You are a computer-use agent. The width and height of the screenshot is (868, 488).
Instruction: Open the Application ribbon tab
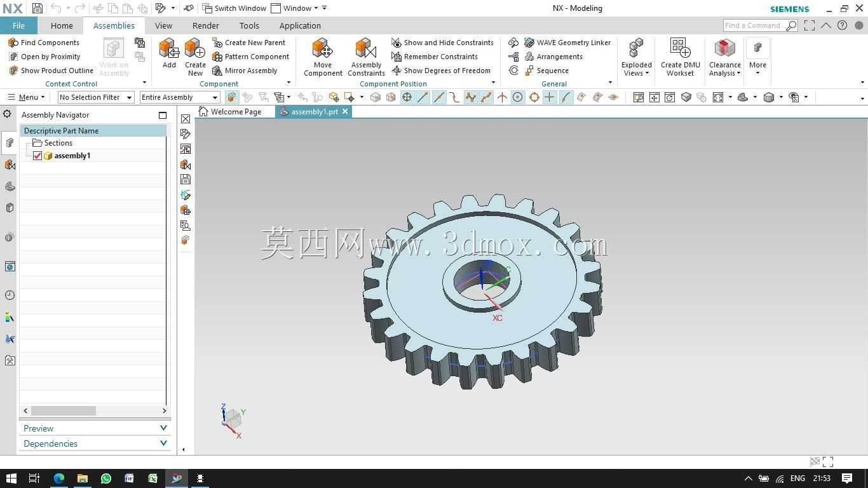(300, 25)
